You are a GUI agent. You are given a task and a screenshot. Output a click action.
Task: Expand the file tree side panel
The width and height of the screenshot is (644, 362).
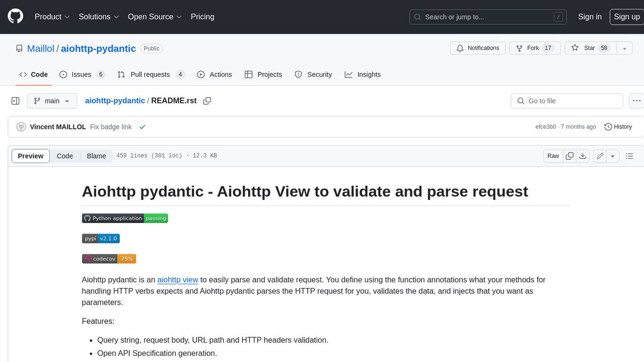(x=16, y=101)
